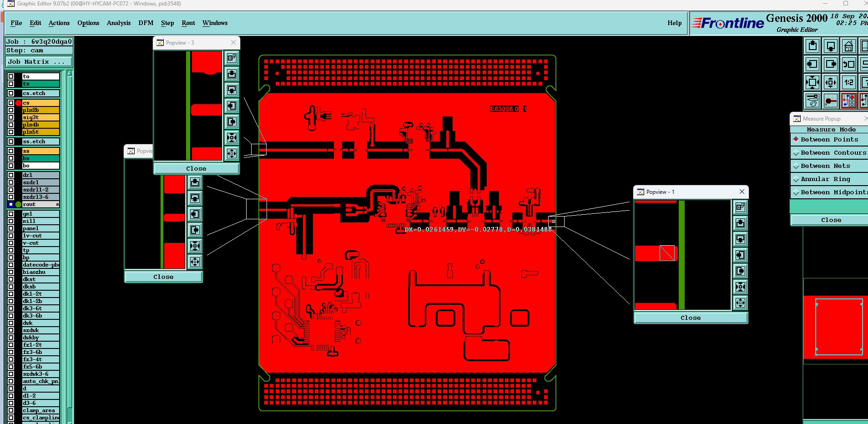This screenshot has width=868, height=424.
Task: Toggle the checkbox beside the drl layer
Action: coord(11,175)
